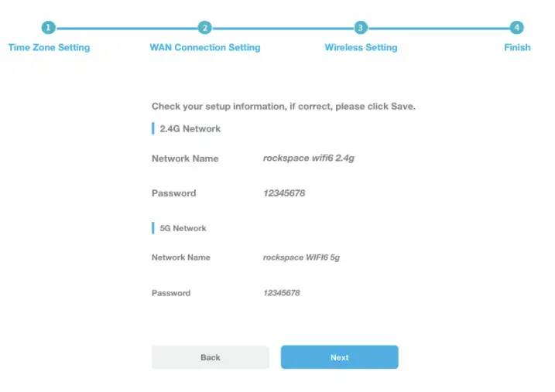Image resolution: width=555 pixels, height=392 pixels.
Task: Click the 5G Network Name label
Action: coord(180,257)
